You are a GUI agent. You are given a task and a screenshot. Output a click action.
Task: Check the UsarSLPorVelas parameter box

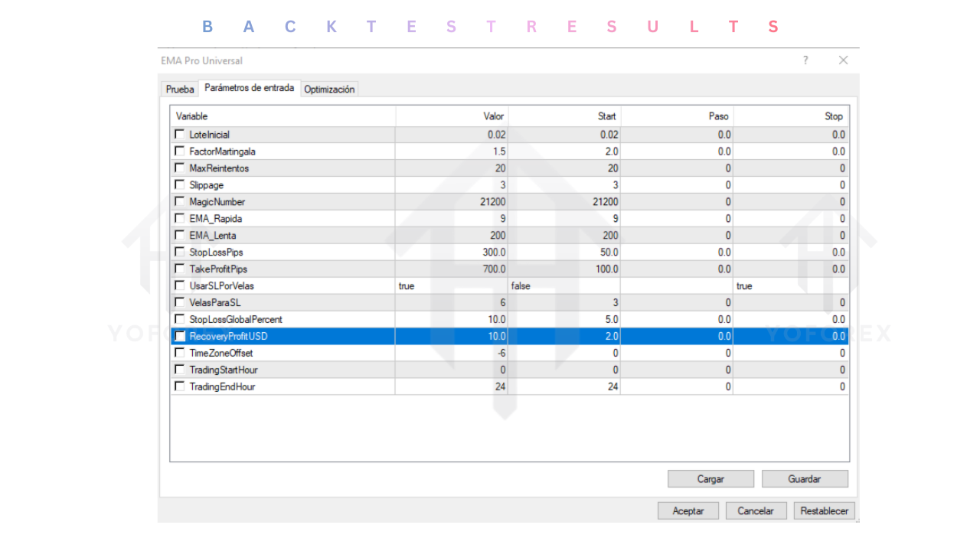[178, 285]
